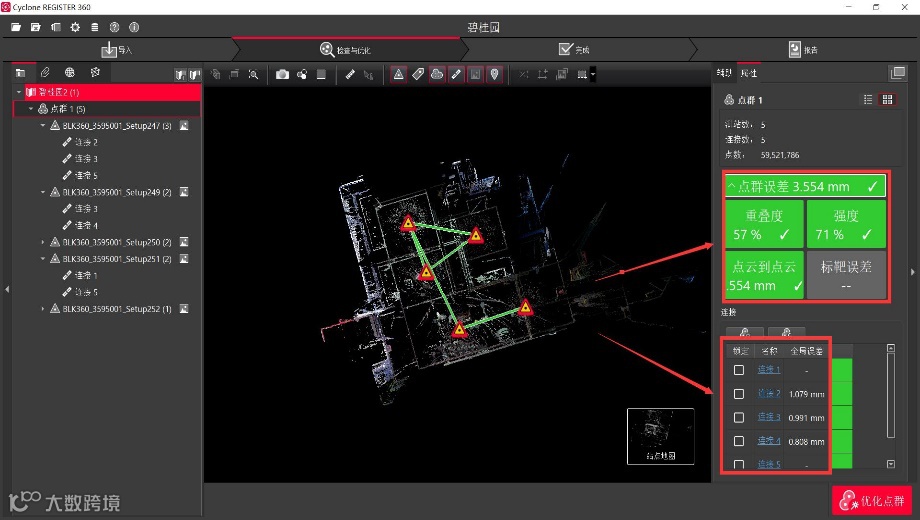Collapse the Setup247 tree node
The image size is (920, 520).
[x=43, y=126]
